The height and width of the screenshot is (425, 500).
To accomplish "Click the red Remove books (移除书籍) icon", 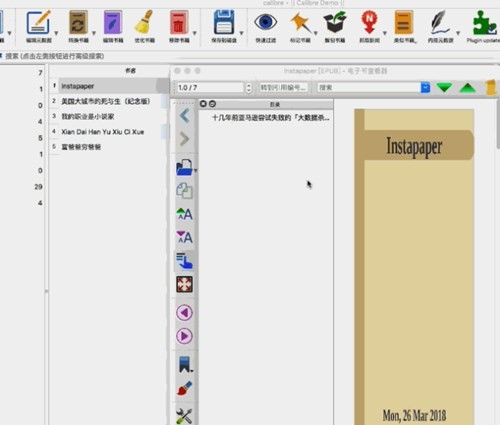I will [179, 22].
